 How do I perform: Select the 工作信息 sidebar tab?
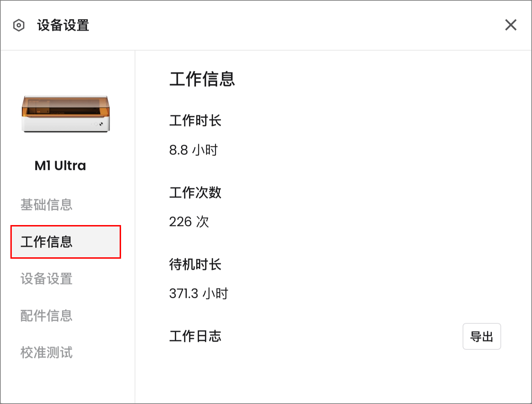coord(66,242)
